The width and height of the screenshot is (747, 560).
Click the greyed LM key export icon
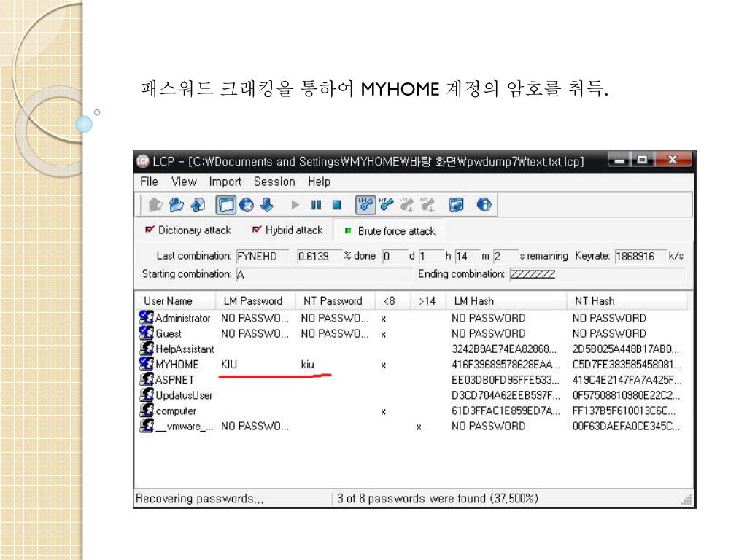(x=406, y=205)
